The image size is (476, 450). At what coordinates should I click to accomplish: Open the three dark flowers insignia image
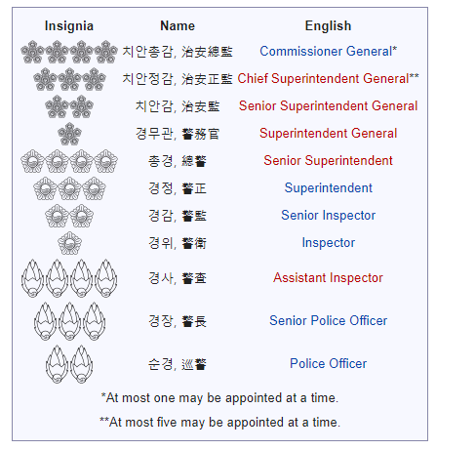69,79
